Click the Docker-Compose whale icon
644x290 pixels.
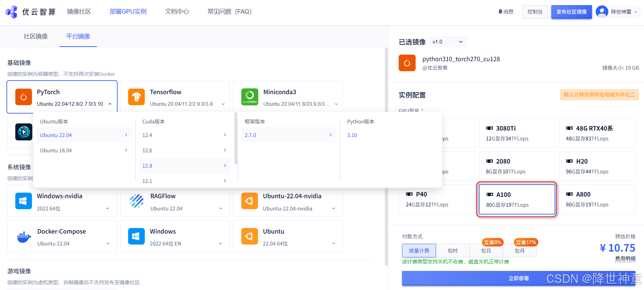(24, 236)
